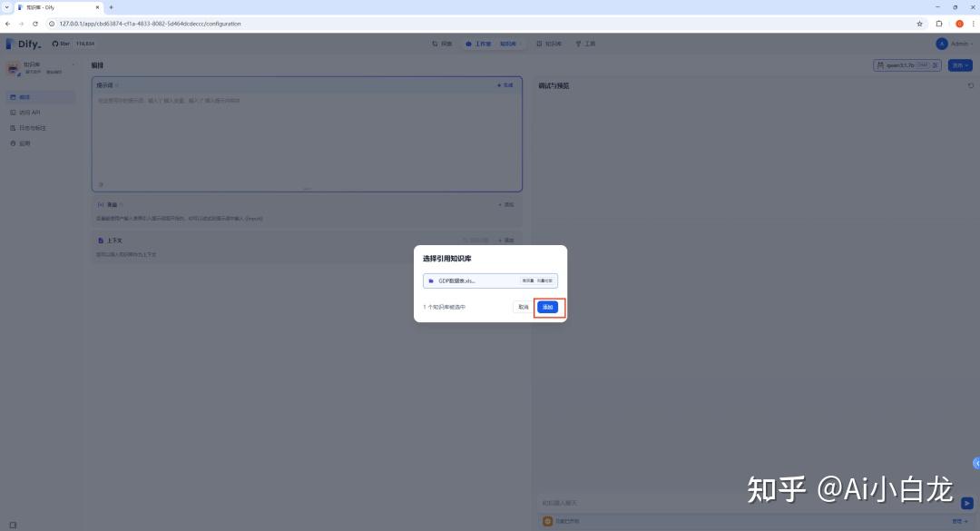This screenshot has height=531, width=980.
Task: Open the Admin account dropdown menu
Action: pos(954,44)
